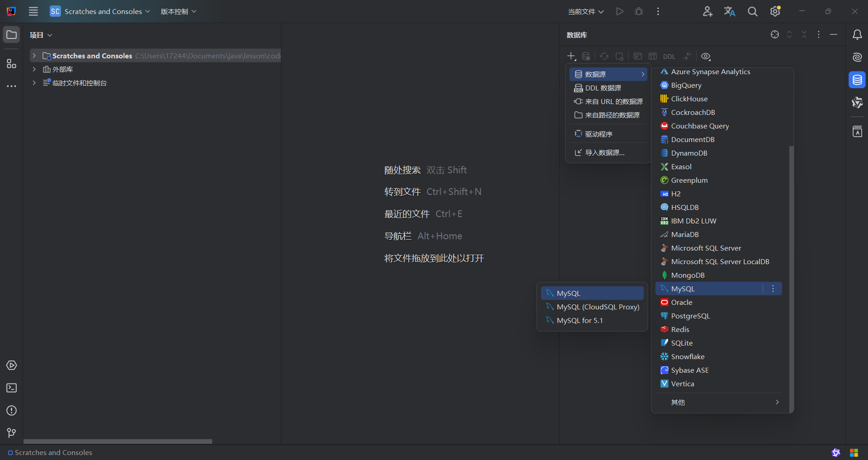The image size is (868, 460).
Task: Click 导入数据源... menu item
Action: [609, 152]
